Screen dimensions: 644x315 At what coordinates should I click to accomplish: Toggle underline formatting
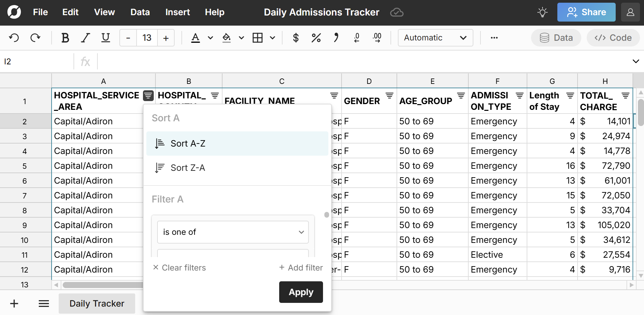pos(105,38)
